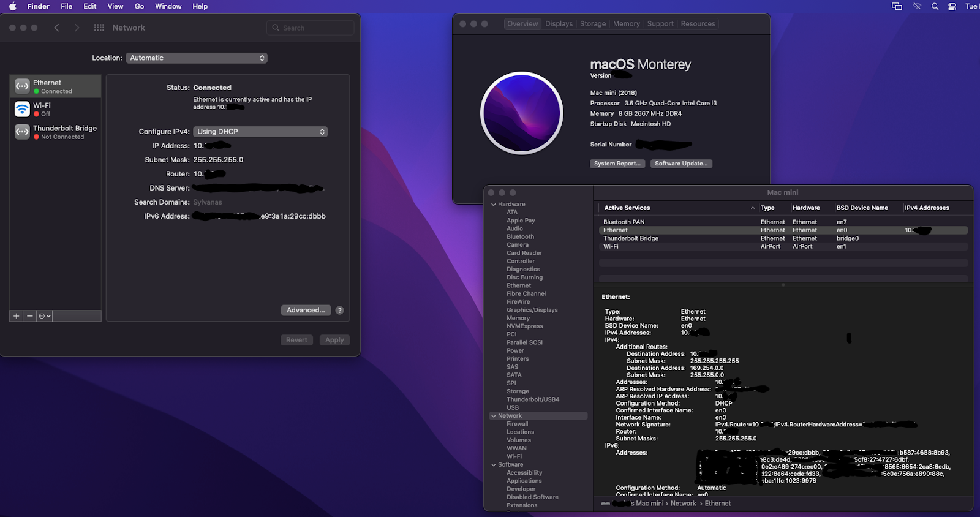Select Thunderbolt Bridge service in sidebar
The image size is (980, 517).
coord(55,132)
